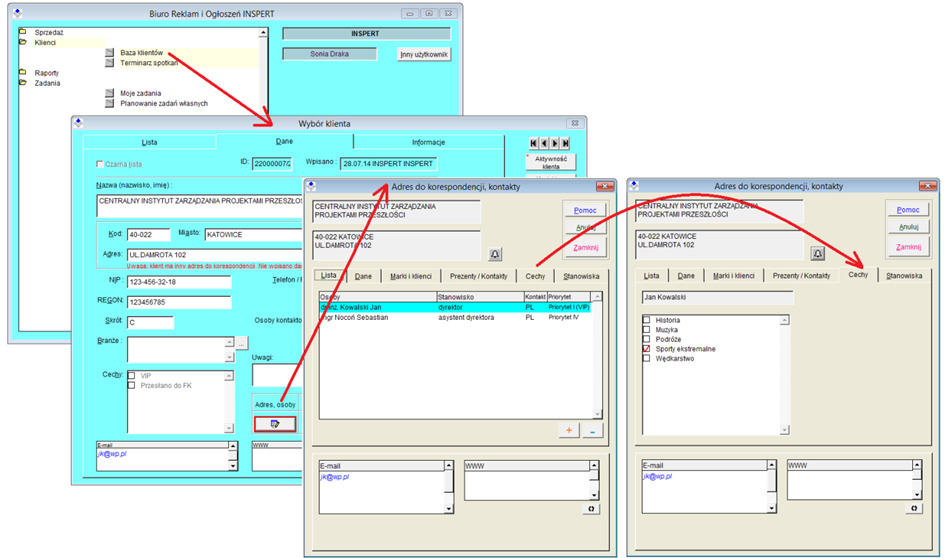Click scroll-down arrow of contacts table scrollbar

[x=597, y=414]
